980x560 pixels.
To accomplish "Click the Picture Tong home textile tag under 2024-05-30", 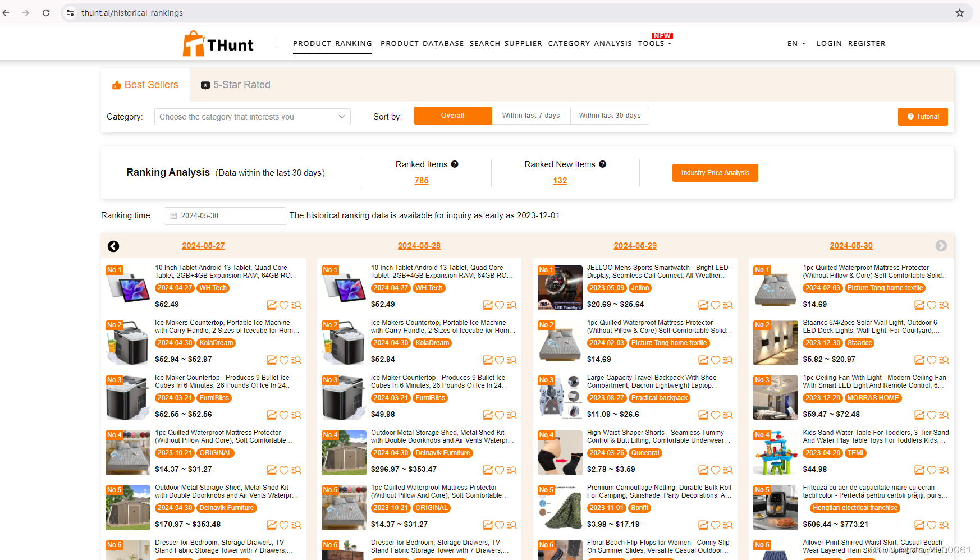I will [x=885, y=288].
